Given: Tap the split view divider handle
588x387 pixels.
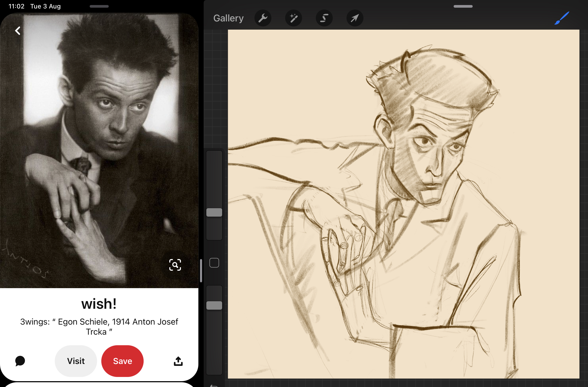Looking at the screenshot, I should (x=201, y=270).
